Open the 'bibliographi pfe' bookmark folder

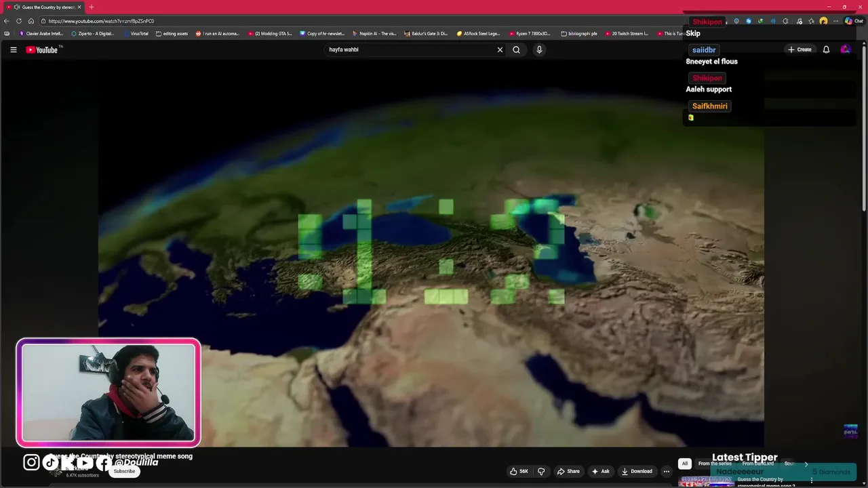click(579, 33)
